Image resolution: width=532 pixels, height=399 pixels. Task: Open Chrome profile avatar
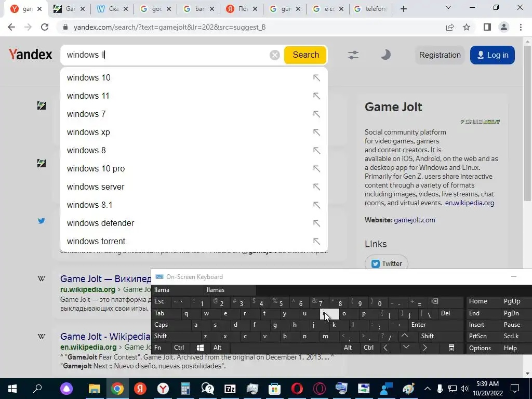click(x=504, y=27)
